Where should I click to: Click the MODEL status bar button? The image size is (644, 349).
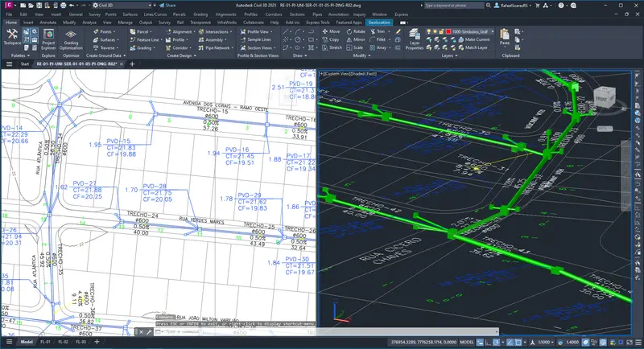point(467,342)
